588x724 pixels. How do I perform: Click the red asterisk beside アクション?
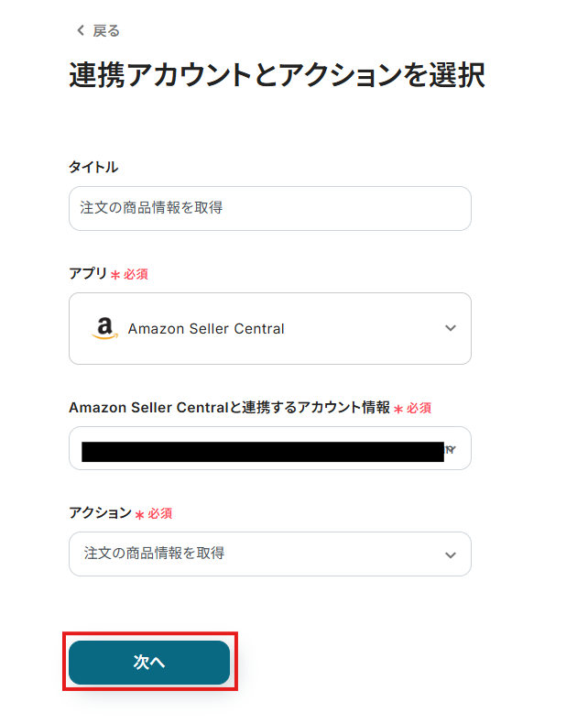click(x=139, y=515)
